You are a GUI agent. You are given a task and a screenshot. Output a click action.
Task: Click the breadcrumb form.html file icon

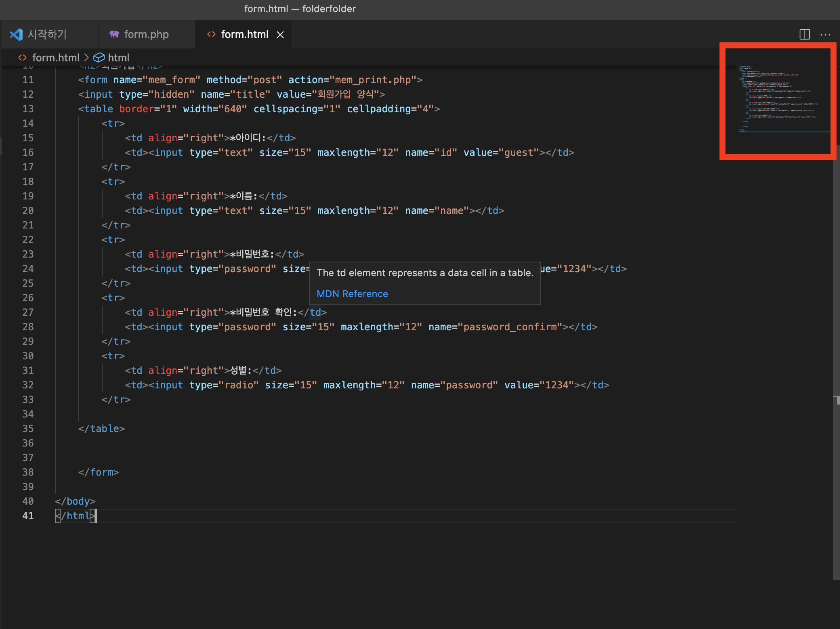pos(22,58)
